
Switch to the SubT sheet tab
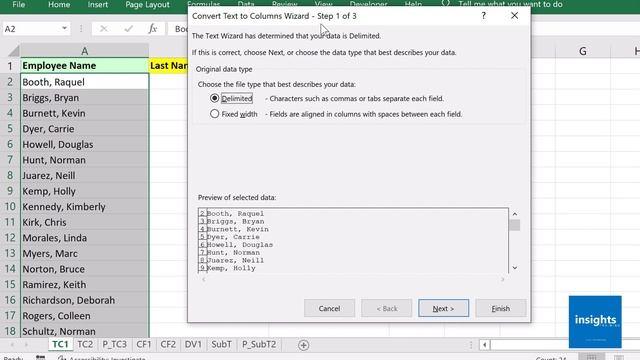pos(221,344)
